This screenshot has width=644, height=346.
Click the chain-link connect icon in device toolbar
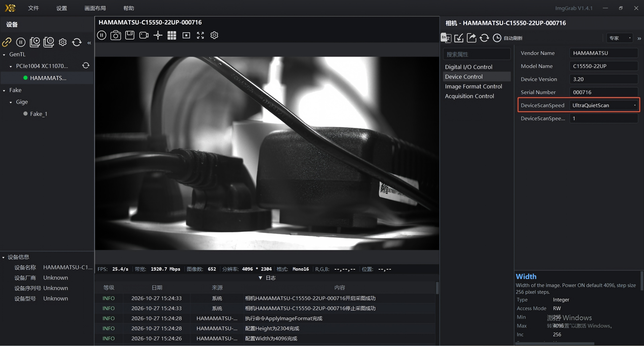7,42
